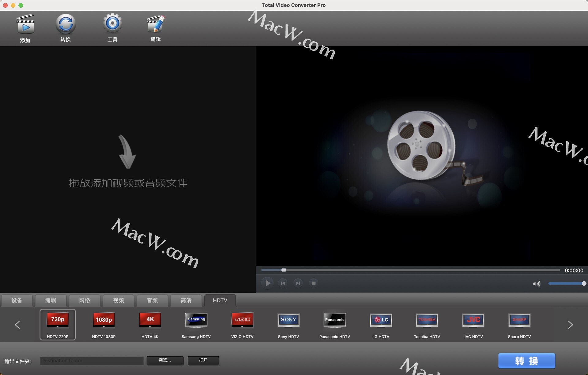Open the Edit (编辑) pencil clapperboard icon
Image resolution: width=588 pixels, height=375 pixels.
tap(156, 24)
